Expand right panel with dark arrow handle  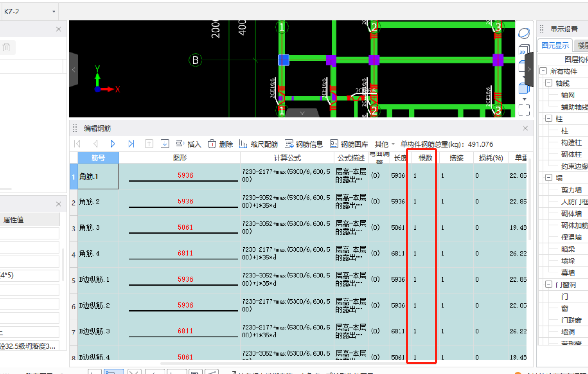(x=529, y=69)
